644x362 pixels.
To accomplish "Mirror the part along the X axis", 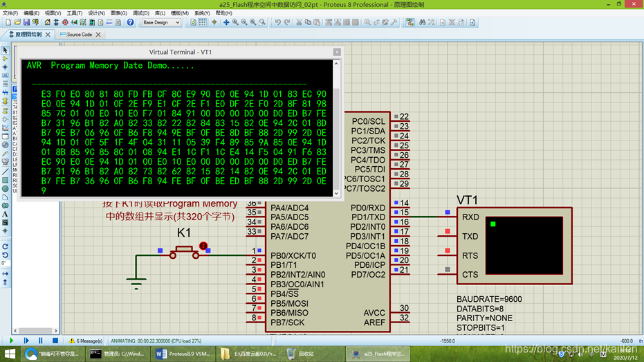I will 5,273.
